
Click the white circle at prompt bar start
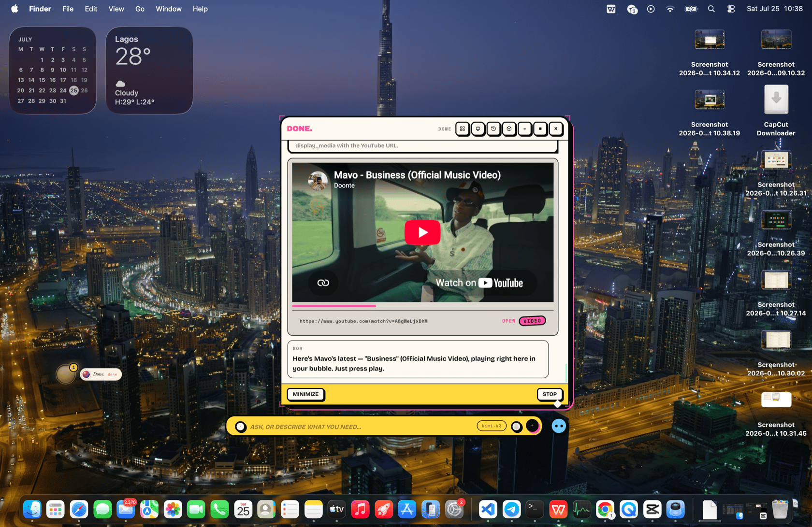point(240,427)
